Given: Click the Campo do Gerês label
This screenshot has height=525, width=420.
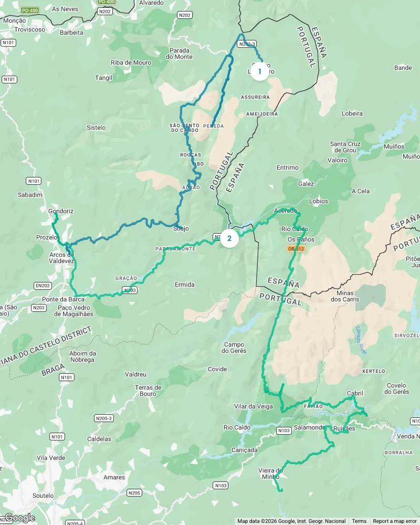Looking at the screenshot, I should 234,348.
